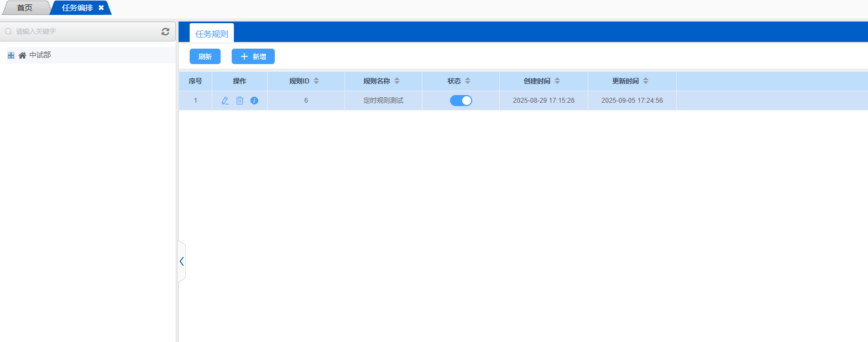Image resolution: width=868 pixels, height=342 pixels.
Task: Click the edit pencil icon in row 1
Action: tap(225, 101)
